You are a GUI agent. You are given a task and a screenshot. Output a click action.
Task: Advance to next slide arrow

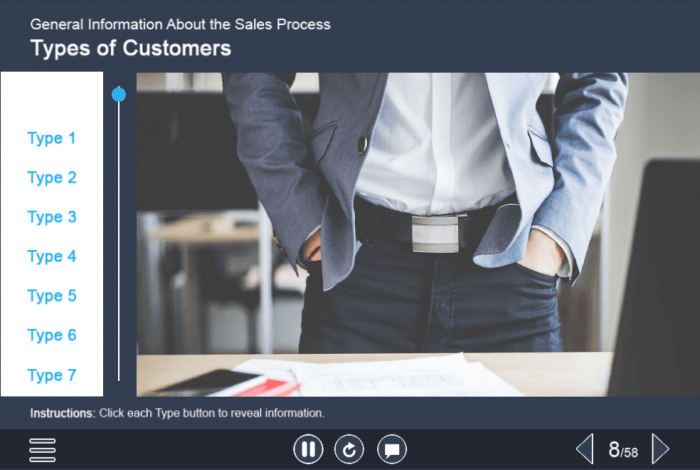click(x=660, y=449)
